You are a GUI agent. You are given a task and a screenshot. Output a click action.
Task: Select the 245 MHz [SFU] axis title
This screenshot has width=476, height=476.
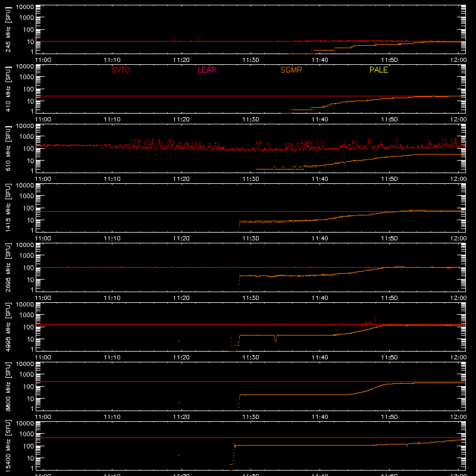8,29
